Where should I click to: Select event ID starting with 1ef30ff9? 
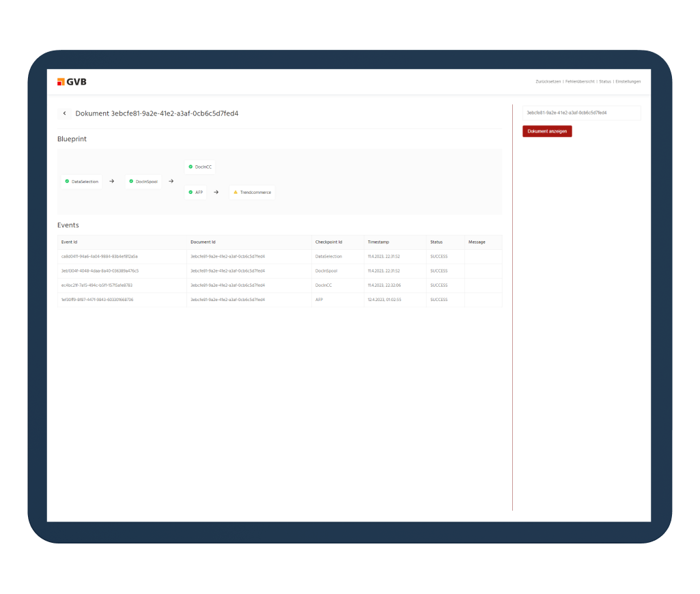tap(98, 300)
